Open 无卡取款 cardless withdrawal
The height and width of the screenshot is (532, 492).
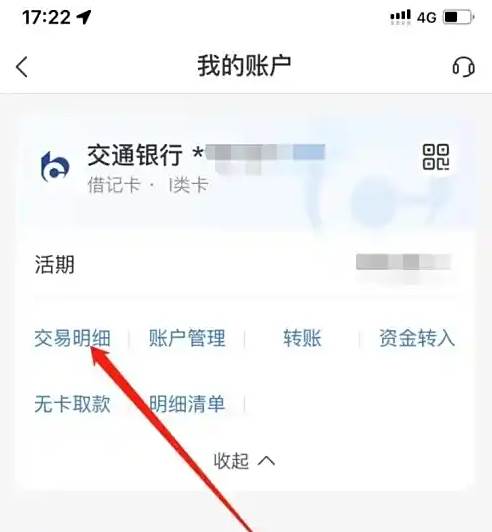(x=72, y=404)
